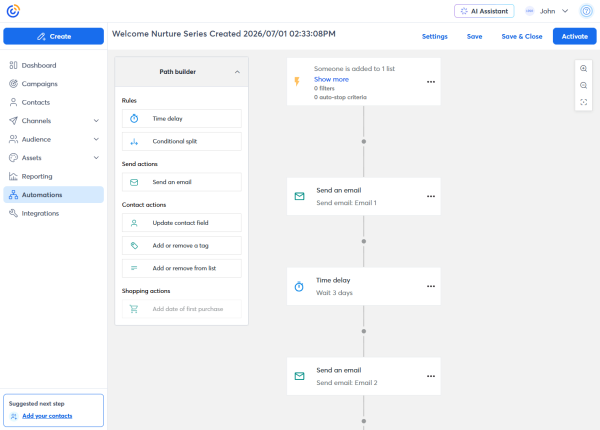The width and height of the screenshot is (600, 430).
Task: Click stopwatch icon in Wait 3 days step
Action: pos(299,286)
